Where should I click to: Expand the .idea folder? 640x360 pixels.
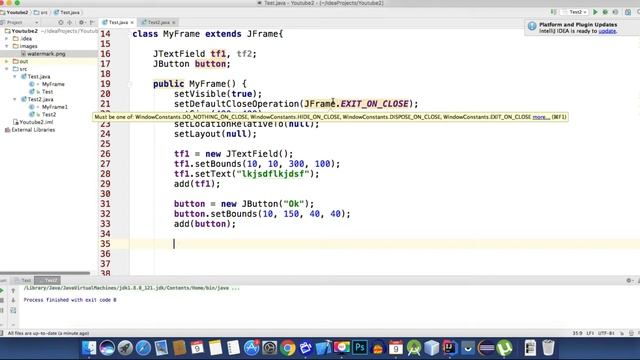pos(7,39)
